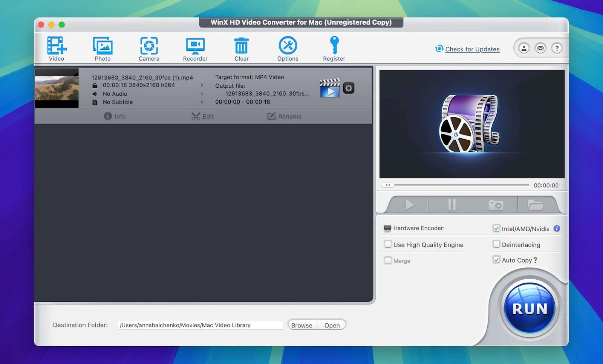Toggle the Deinterlacing checkbox
Image resolution: width=603 pixels, height=364 pixels.
pos(496,244)
